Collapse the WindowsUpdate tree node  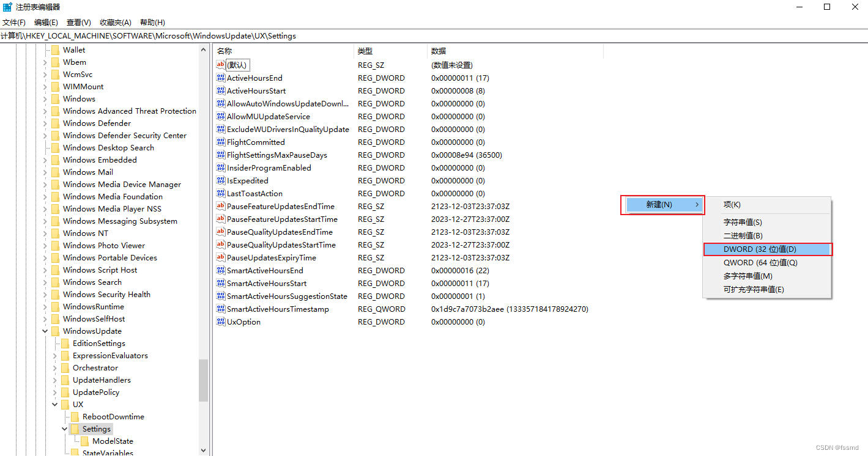coord(45,331)
